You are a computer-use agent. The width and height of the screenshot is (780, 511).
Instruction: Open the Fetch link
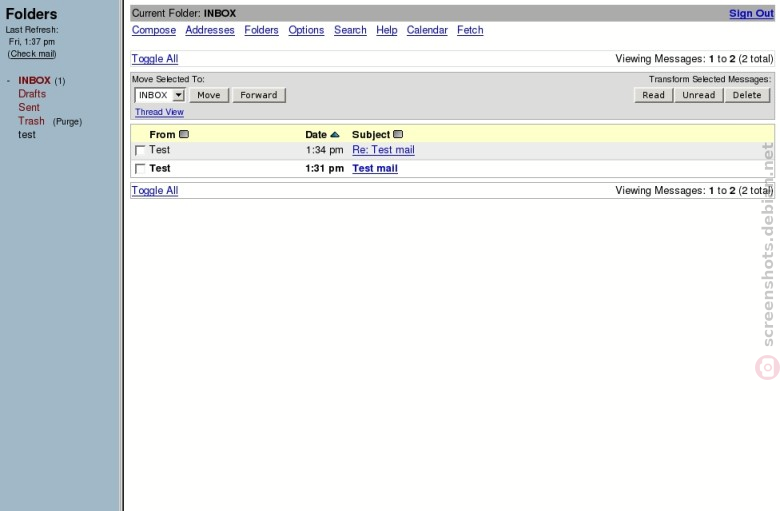coord(470,30)
